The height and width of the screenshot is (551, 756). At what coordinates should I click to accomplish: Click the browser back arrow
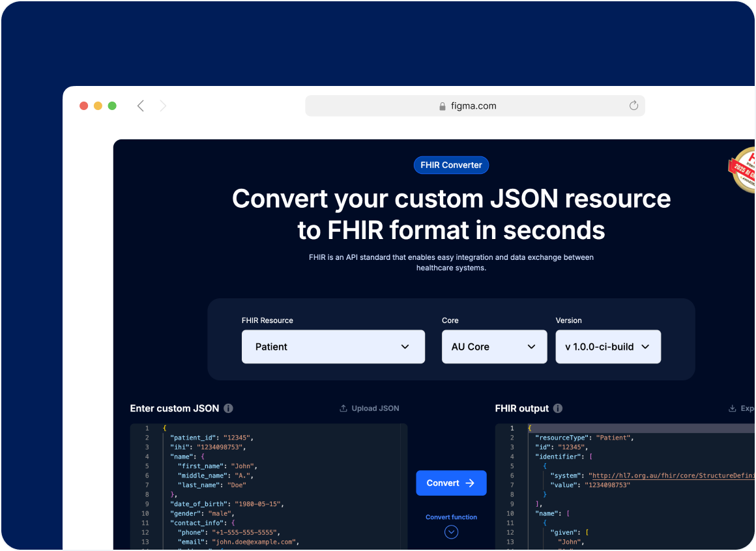coord(141,106)
